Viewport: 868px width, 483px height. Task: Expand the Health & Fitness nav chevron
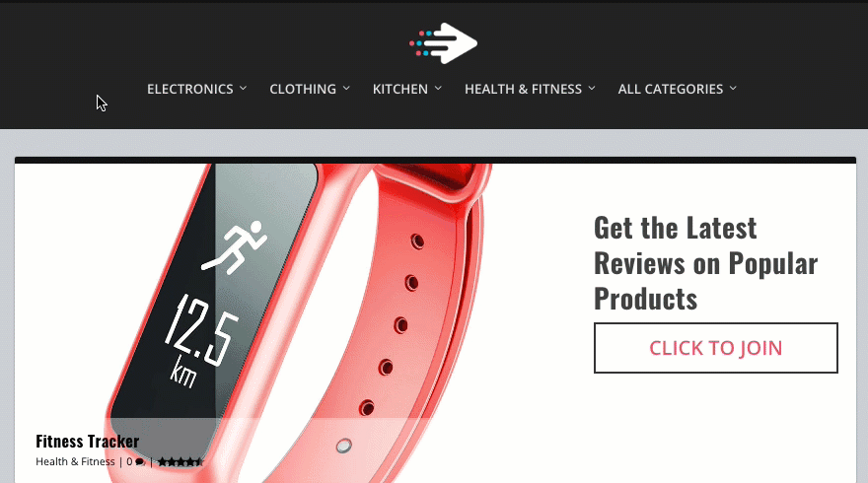(592, 89)
